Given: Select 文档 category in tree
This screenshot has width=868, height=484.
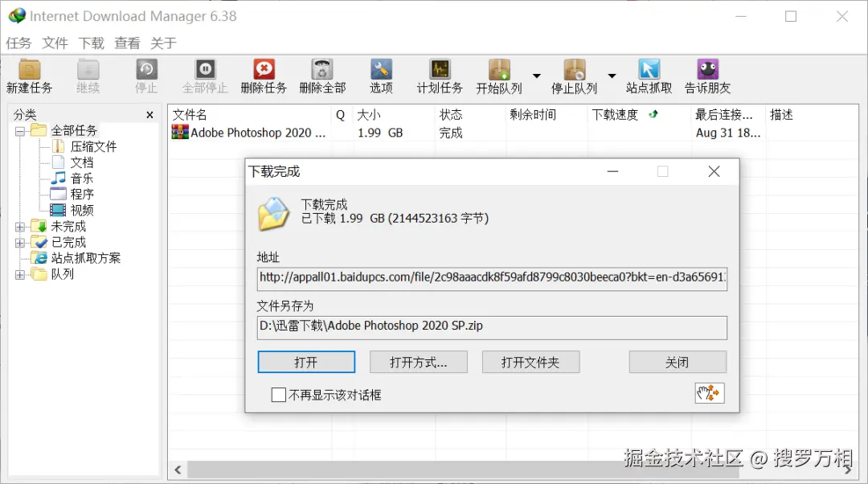Looking at the screenshot, I should coord(82,163).
